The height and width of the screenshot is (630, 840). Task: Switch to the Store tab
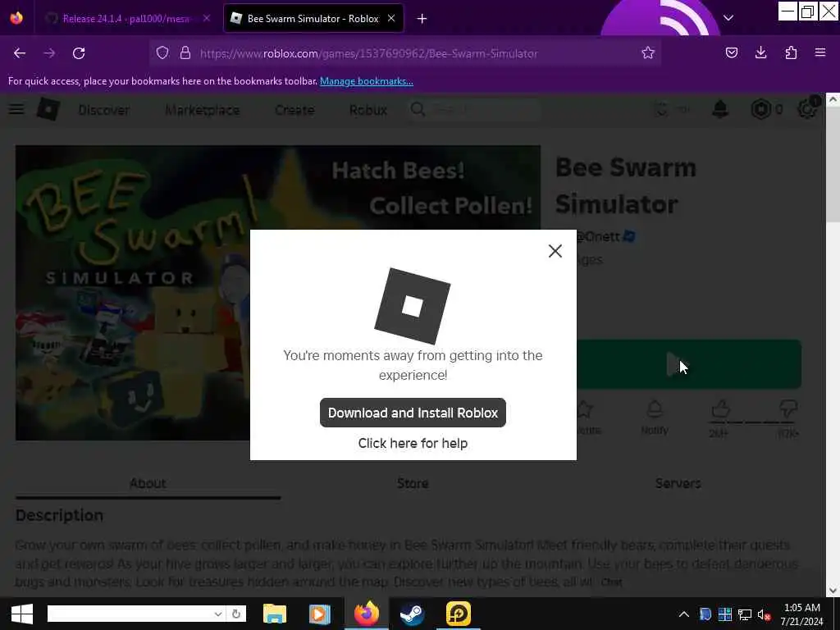(413, 483)
